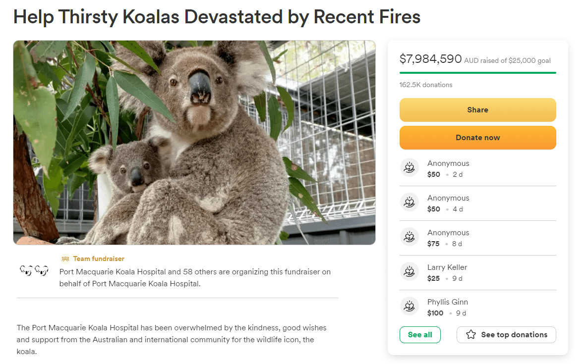Click donation icon beside Anonymous $75 donor
588x364 pixels.
coord(410,237)
